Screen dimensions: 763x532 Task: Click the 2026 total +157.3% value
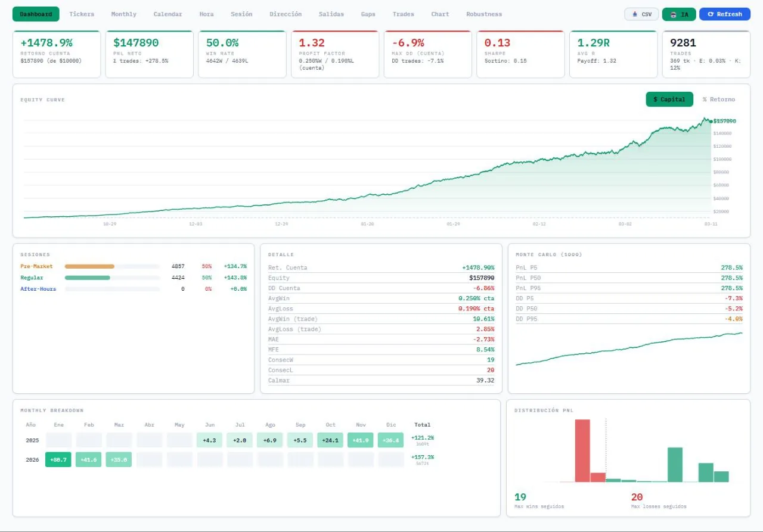pos(423,457)
